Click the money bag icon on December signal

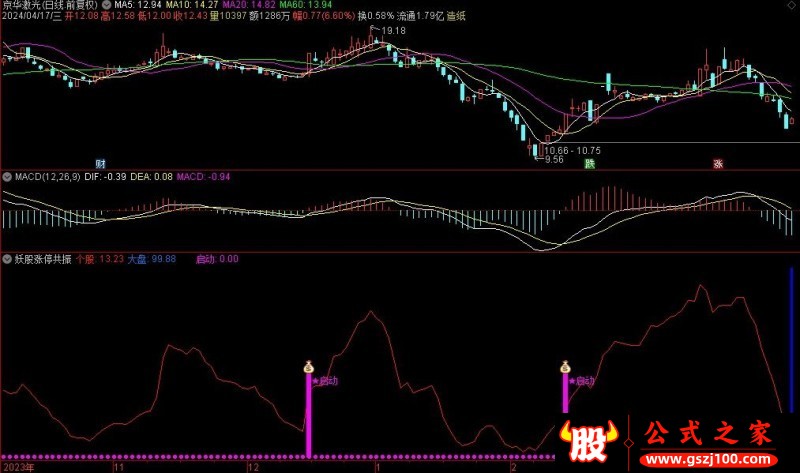[x=309, y=367]
